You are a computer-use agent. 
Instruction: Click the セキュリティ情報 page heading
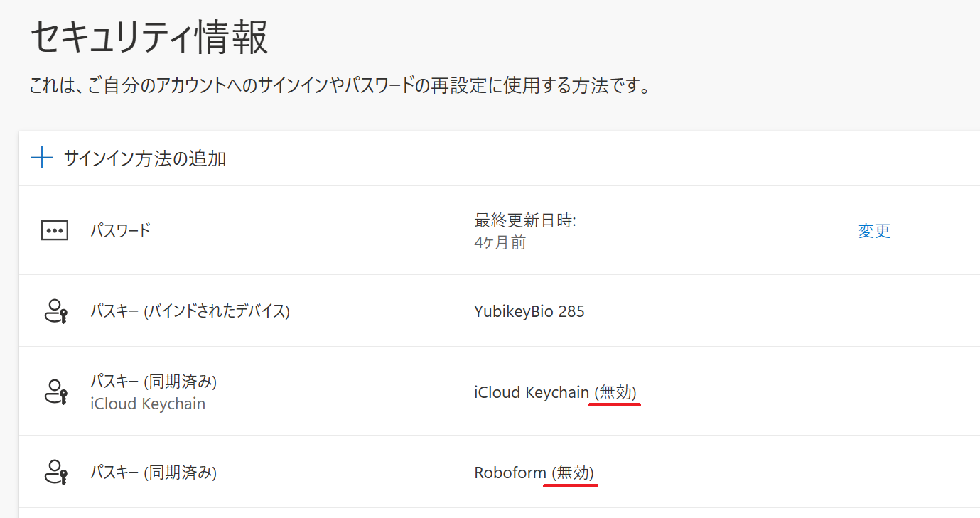coord(149,38)
